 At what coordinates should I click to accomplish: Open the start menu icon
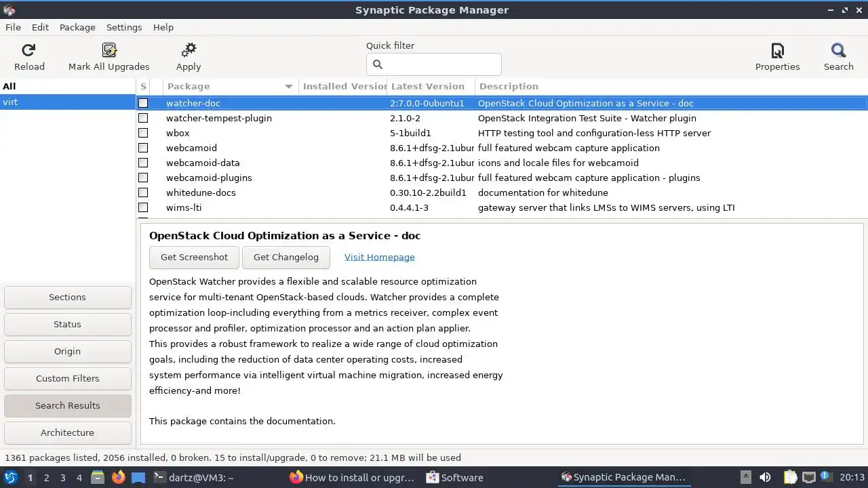point(11,477)
